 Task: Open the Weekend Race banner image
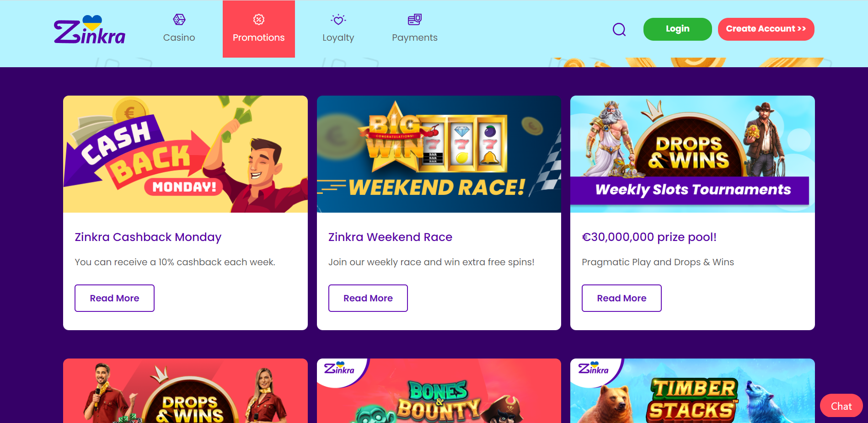[439, 154]
